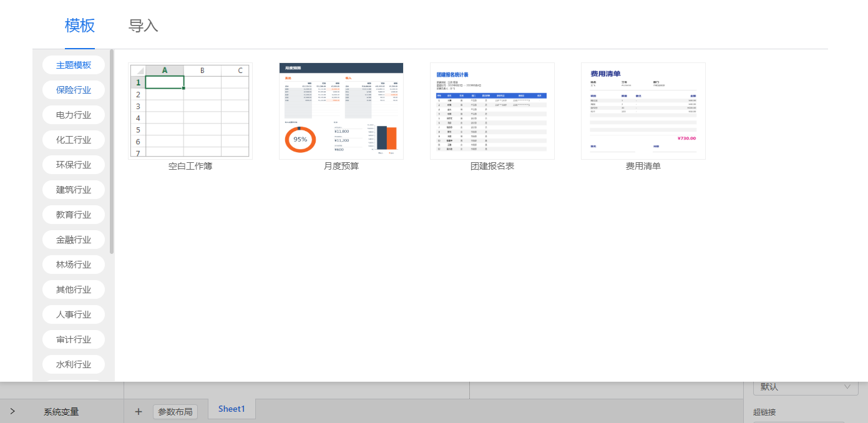The image size is (868, 423).
Task: Switch to the Sheet1 tab
Action: tap(232, 409)
